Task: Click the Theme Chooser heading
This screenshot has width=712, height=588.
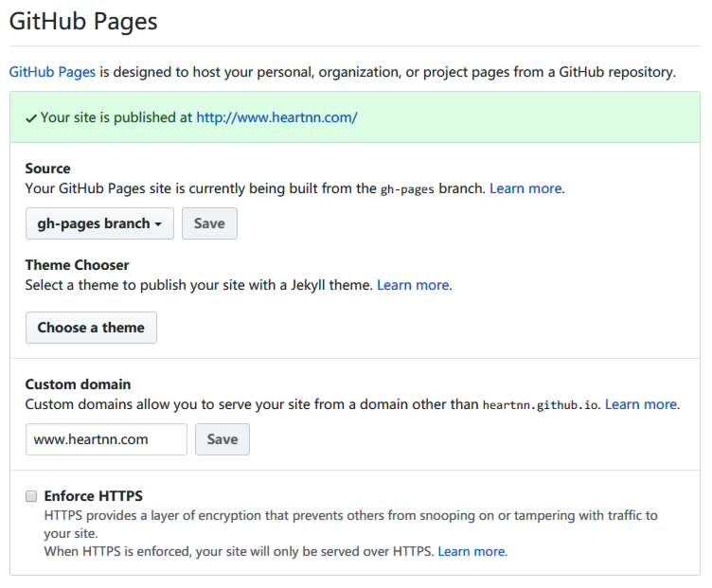Action: pyautogui.click(x=77, y=265)
